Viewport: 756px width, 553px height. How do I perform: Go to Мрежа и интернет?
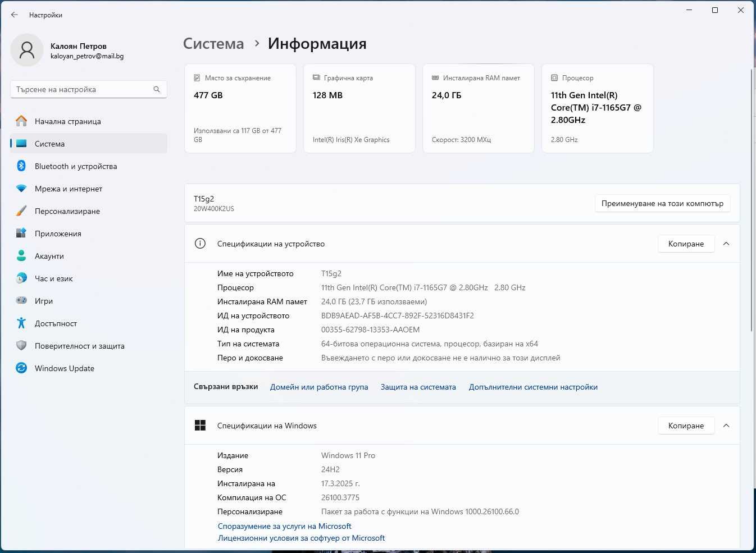[x=89, y=189]
